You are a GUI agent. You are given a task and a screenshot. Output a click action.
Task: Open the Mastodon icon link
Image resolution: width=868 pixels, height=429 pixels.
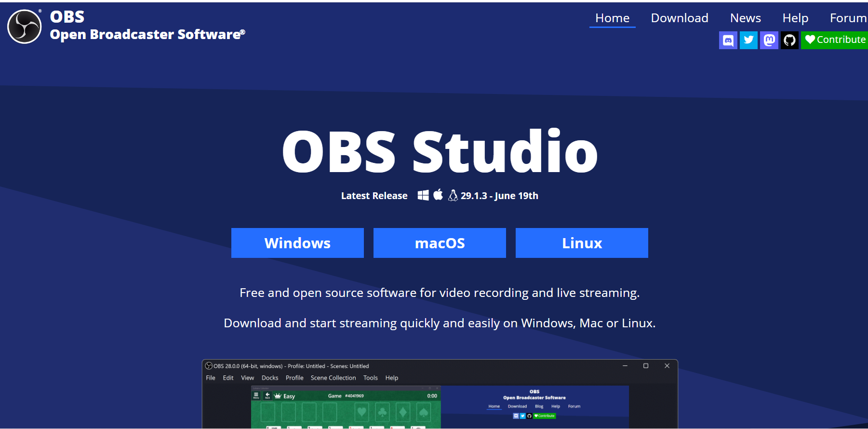coord(769,40)
